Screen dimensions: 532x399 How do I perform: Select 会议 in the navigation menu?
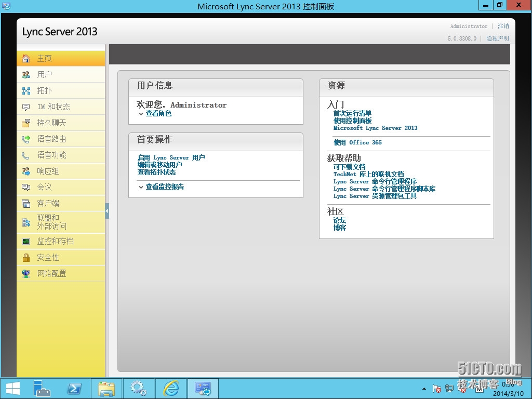(x=61, y=187)
